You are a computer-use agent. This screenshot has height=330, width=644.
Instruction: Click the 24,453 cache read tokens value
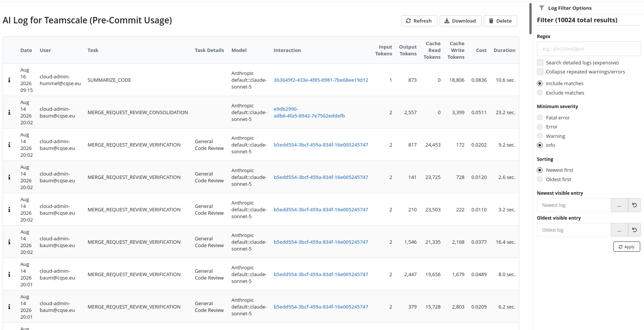tap(433, 145)
